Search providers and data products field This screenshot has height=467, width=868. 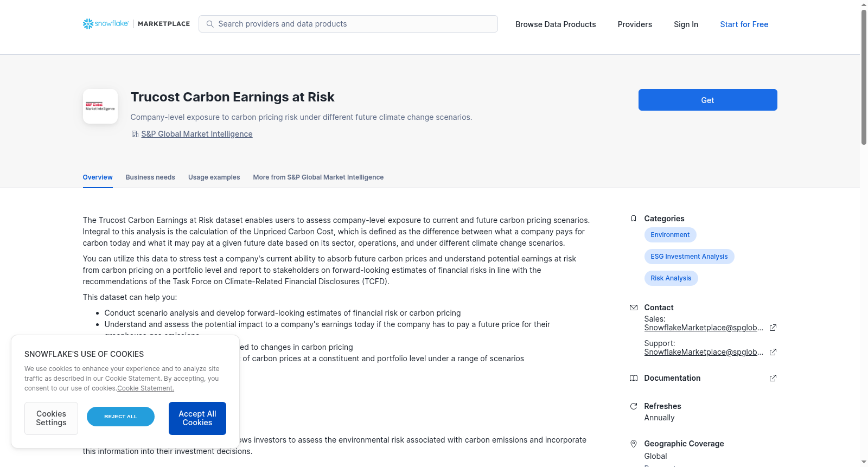pyautogui.click(x=348, y=24)
